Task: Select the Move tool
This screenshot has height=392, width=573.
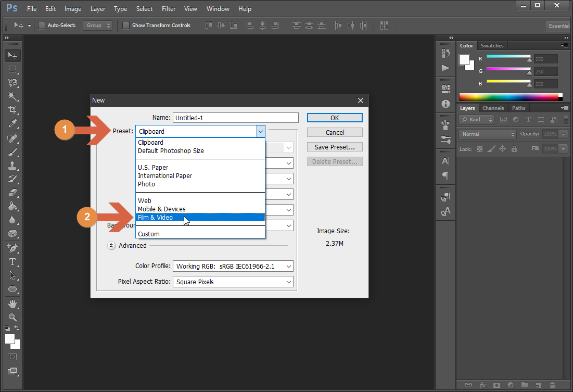Action: click(x=12, y=55)
